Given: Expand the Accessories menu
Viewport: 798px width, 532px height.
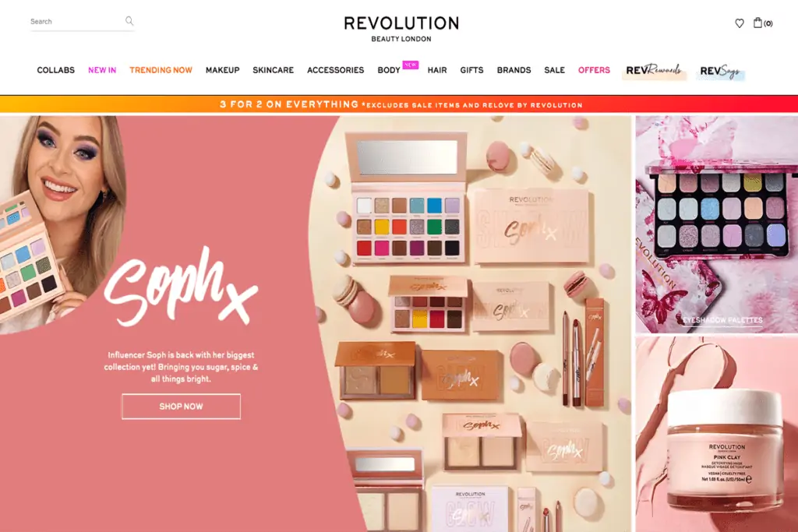Looking at the screenshot, I should pyautogui.click(x=335, y=70).
